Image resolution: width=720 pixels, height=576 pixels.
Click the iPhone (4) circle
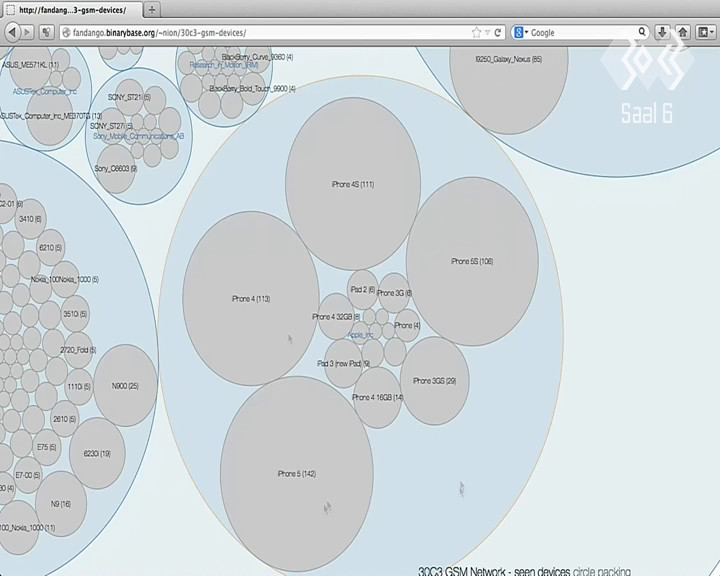(407, 325)
